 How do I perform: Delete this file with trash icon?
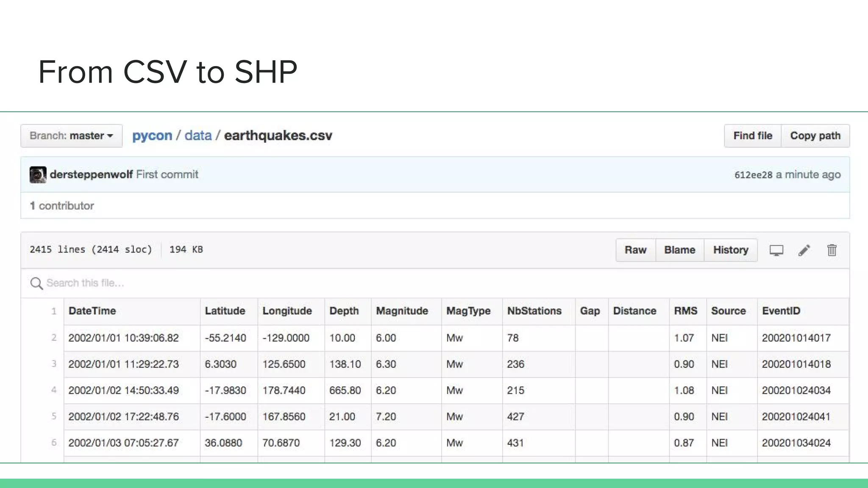coord(832,250)
